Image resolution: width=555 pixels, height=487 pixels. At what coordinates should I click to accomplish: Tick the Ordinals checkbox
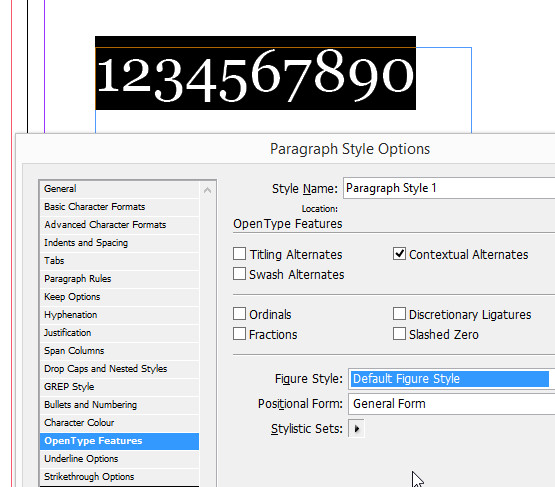[x=240, y=314]
